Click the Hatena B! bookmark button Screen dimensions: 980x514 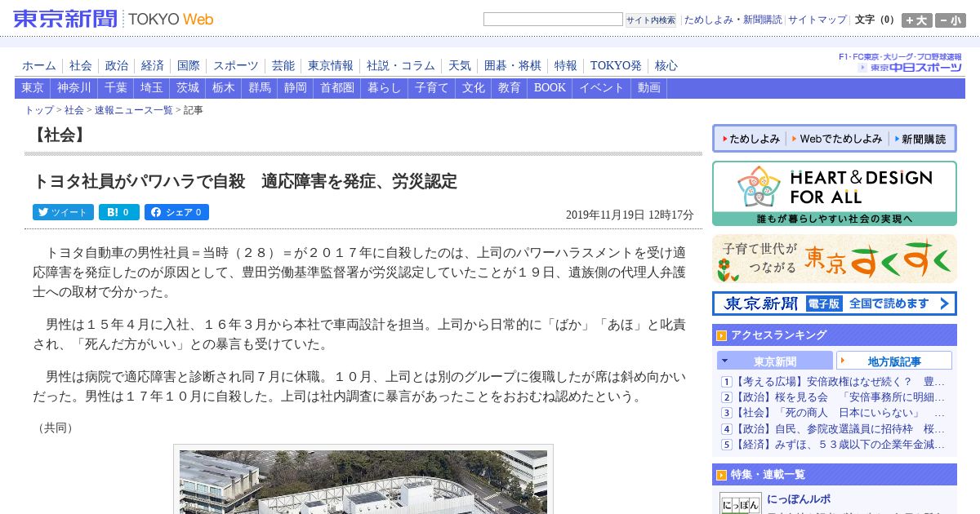tap(119, 212)
